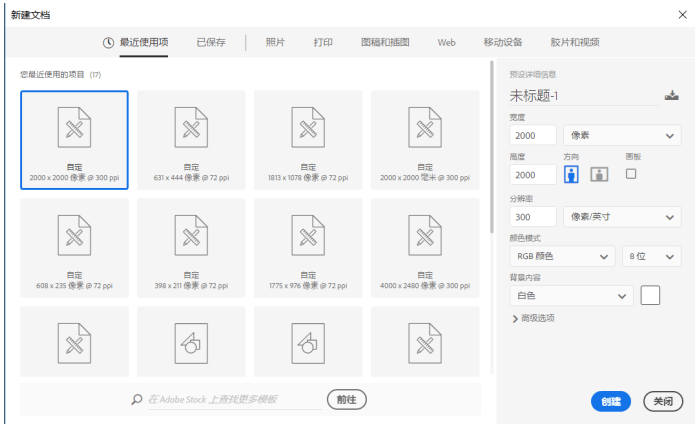Screen dimensions: 699x437
Task: Click the resolution field showing 300
Action: pyautogui.click(x=533, y=217)
